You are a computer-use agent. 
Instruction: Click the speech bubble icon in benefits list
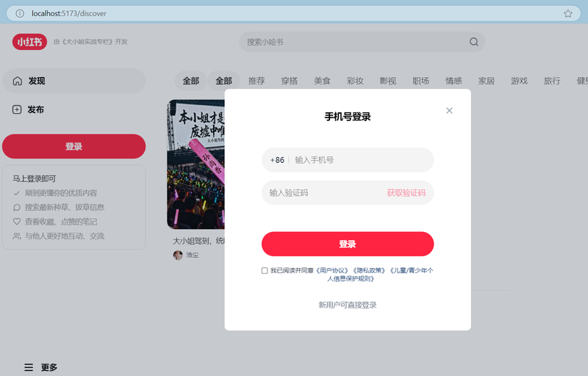pyautogui.click(x=16, y=208)
